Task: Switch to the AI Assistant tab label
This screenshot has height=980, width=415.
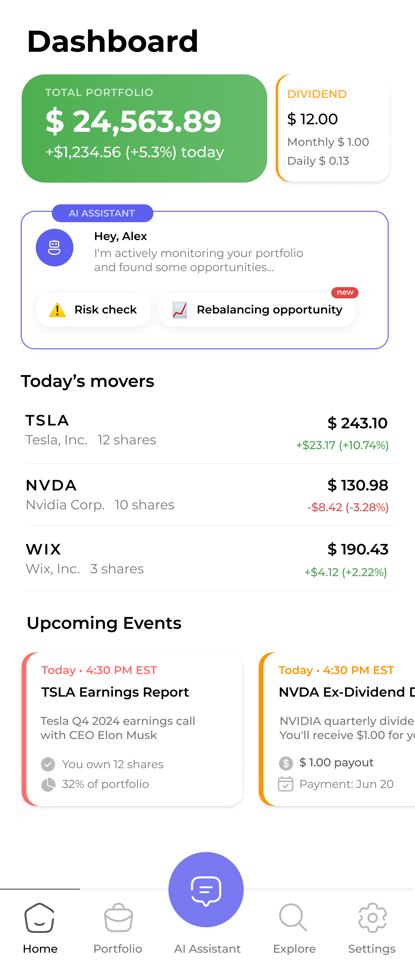Action: (x=207, y=949)
